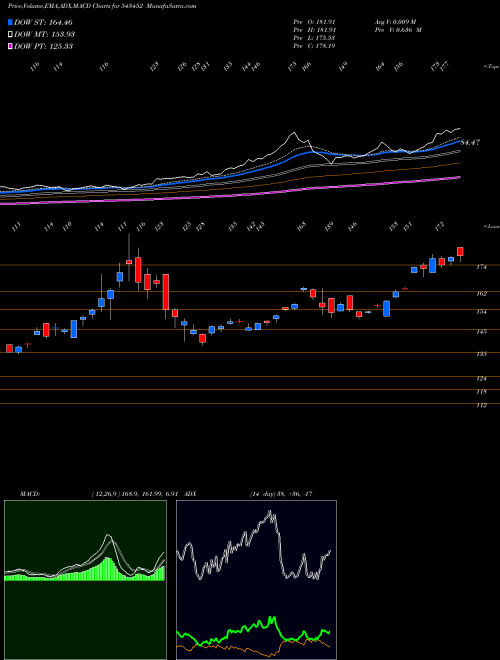Click the 166 value in the tops row
Screen dimensions: 500x660
pyautogui.click(x=306, y=67)
